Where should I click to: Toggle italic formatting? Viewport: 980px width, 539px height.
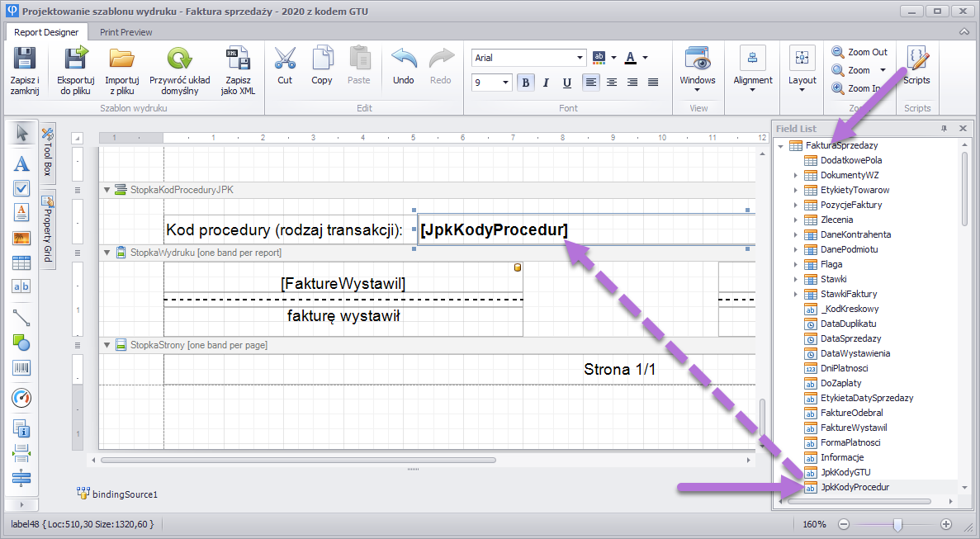pyautogui.click(x=546, y=83)
